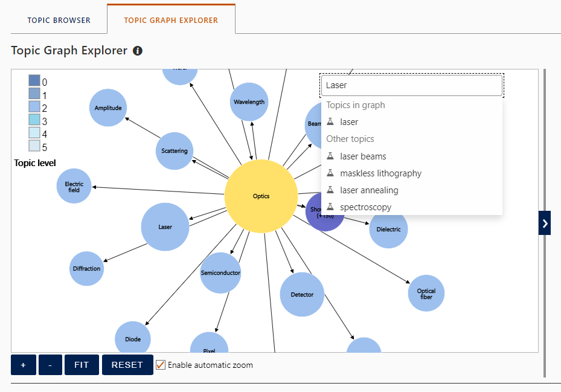Disable the automatic zoom checkbox
The image size is (561, 392).
pyautogui.click(x=161, y=365)
